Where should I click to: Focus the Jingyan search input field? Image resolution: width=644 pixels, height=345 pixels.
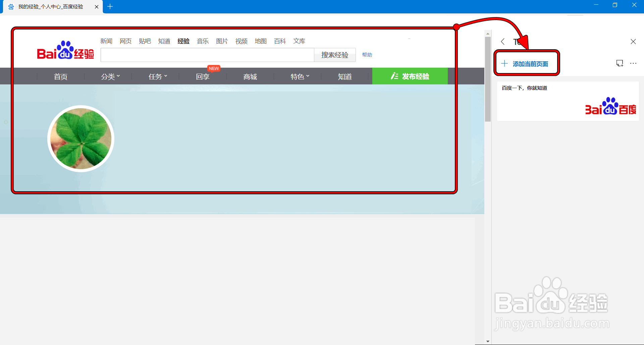tap(207, 55)
